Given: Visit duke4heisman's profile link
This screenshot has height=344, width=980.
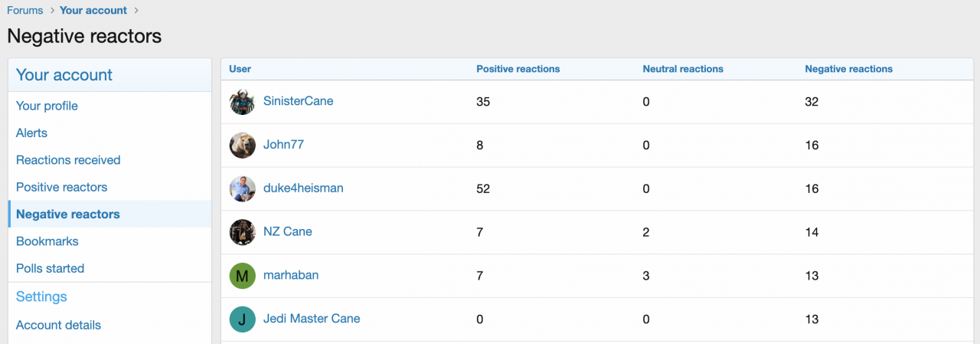Looking at the screenshot, I should (303, 188).
